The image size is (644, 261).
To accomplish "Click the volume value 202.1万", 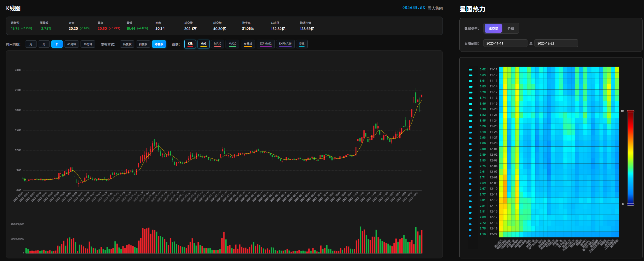I will 190,29.
